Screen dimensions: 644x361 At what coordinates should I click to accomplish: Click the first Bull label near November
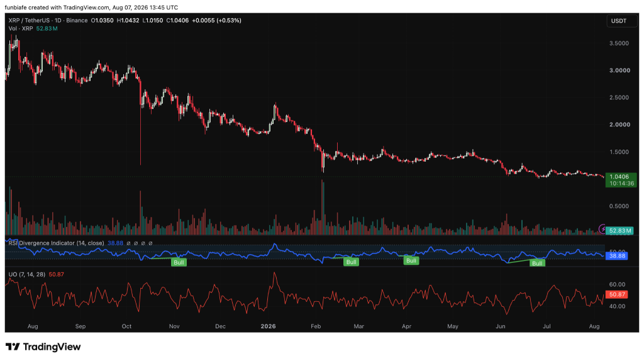click(179, 262)
